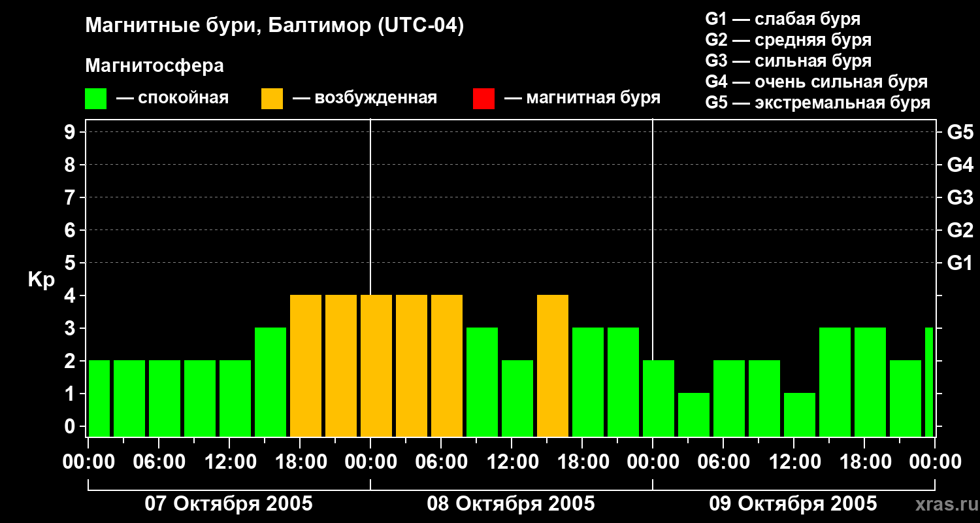980x523 pixels.
Task: Click the 12:00 time label of 08 October
Action: pyautogui.click(x=512, y=462)
